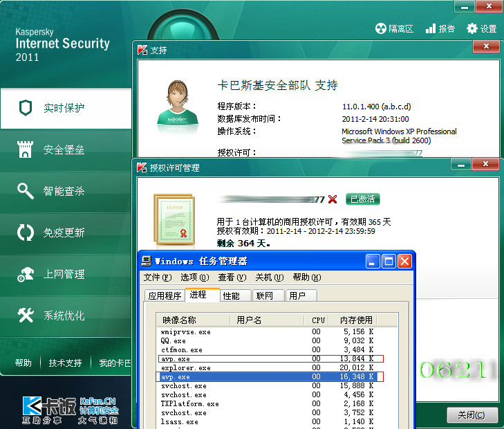The height and width of the screenshot is (429, 504).
Task: Open the 实时保护 sidebar section
Action: tap(66, 108)
